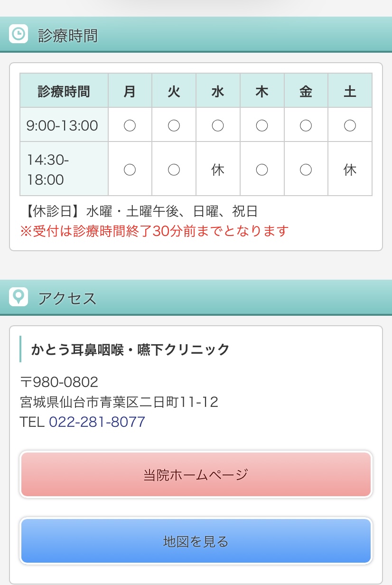Call the phone number 022-281-8077

pyautogui.click(x=97, y=422)
